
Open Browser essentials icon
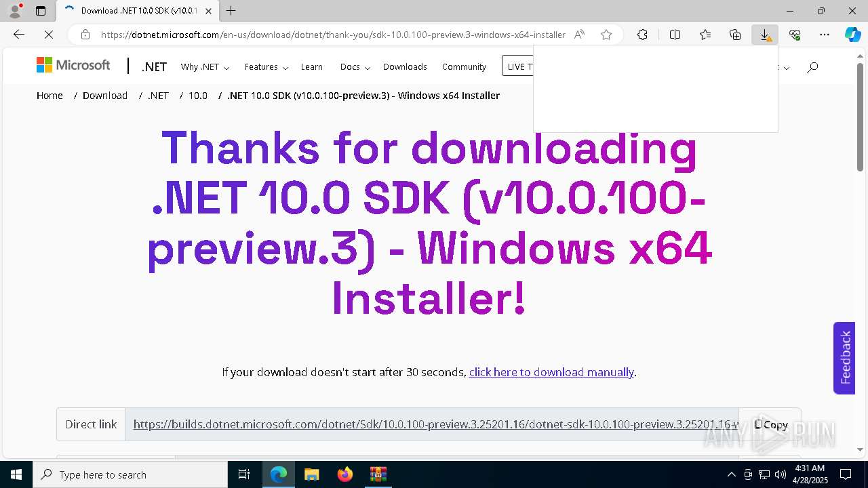[x=795, y=35]
